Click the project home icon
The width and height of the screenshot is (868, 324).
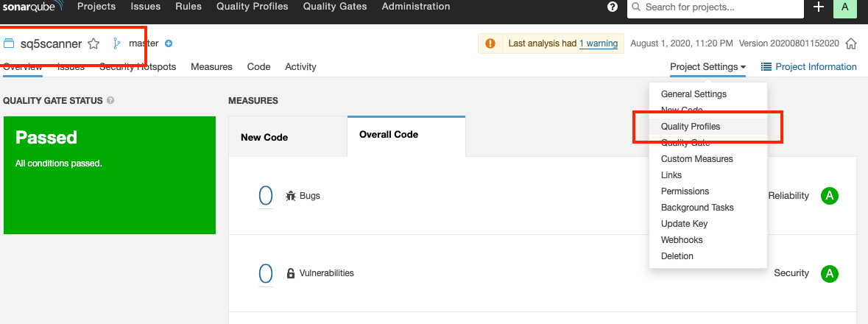[x=851, y=44]
